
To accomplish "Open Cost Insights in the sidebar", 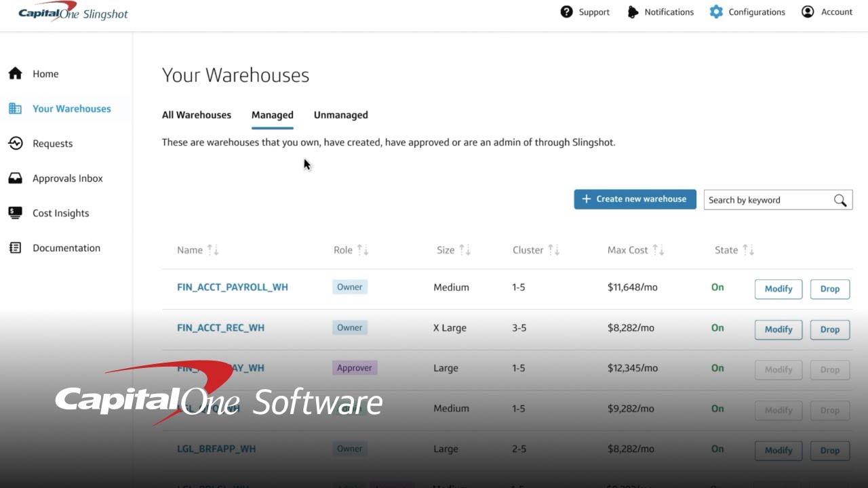I will (61, 213).
